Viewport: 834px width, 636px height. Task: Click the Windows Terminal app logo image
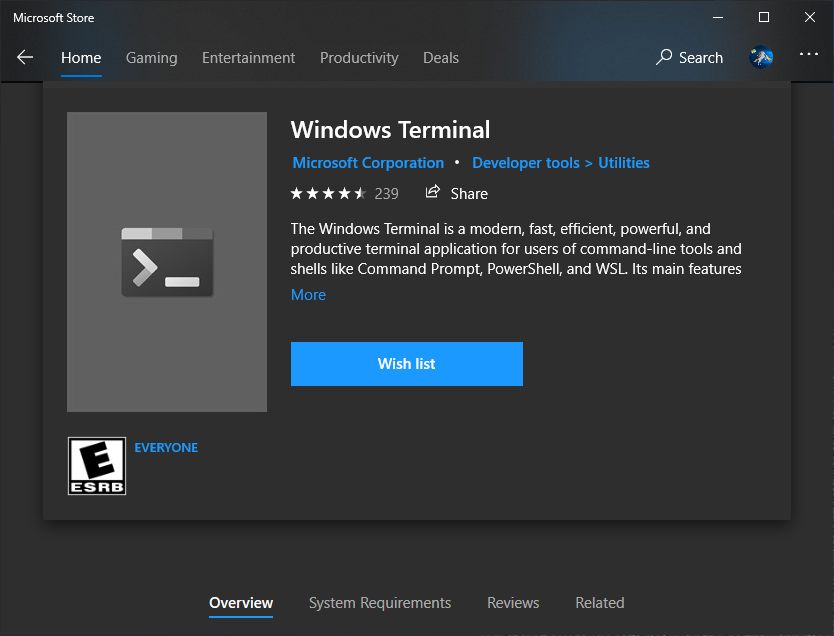tap(167, 262)
